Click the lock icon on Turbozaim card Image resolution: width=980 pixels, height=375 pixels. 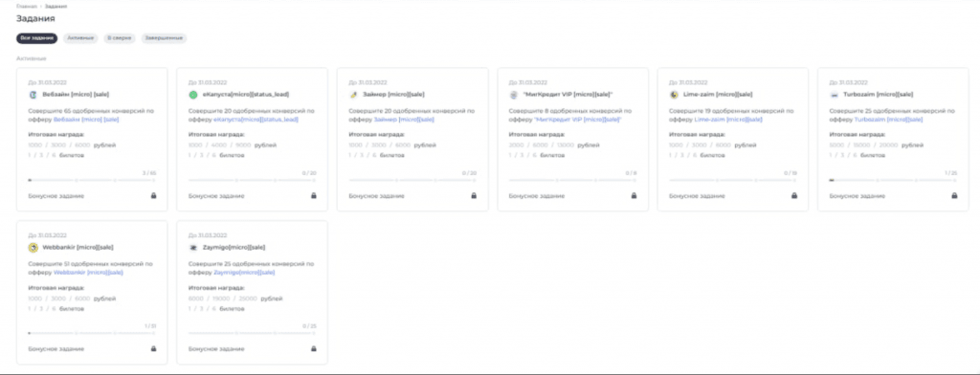coord(954,195)
